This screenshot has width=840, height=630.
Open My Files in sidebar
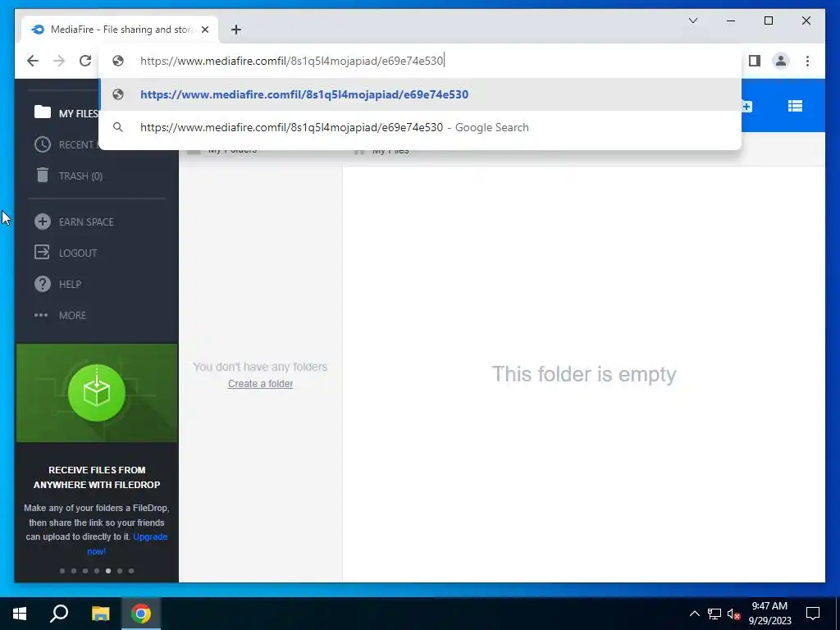tap(66, 113)
